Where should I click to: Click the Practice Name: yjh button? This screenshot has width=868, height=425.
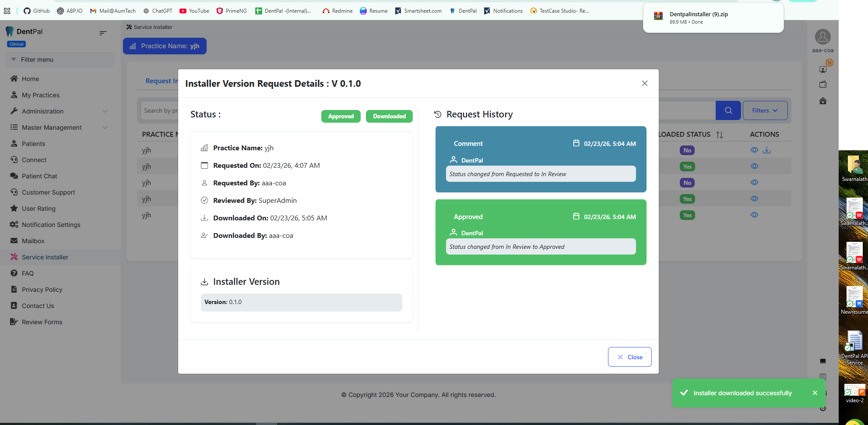pyautogui.click(x=165, y=46)
